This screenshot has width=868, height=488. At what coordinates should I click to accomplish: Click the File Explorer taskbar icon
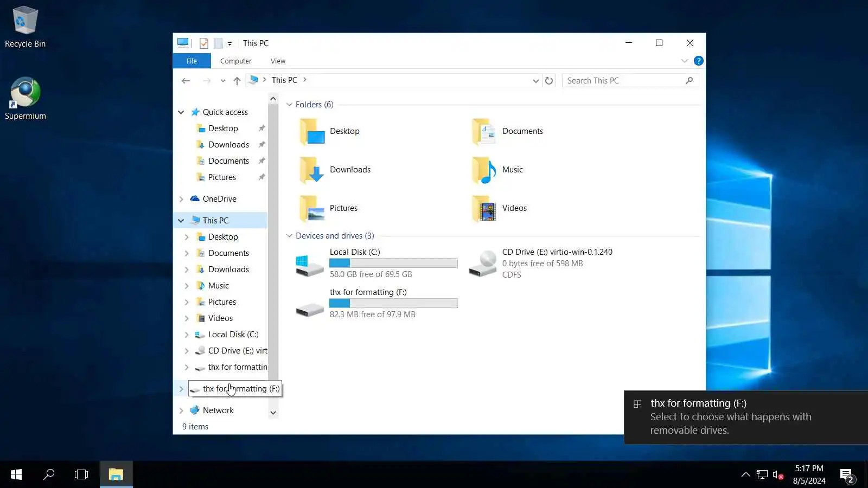click(116, 474)
